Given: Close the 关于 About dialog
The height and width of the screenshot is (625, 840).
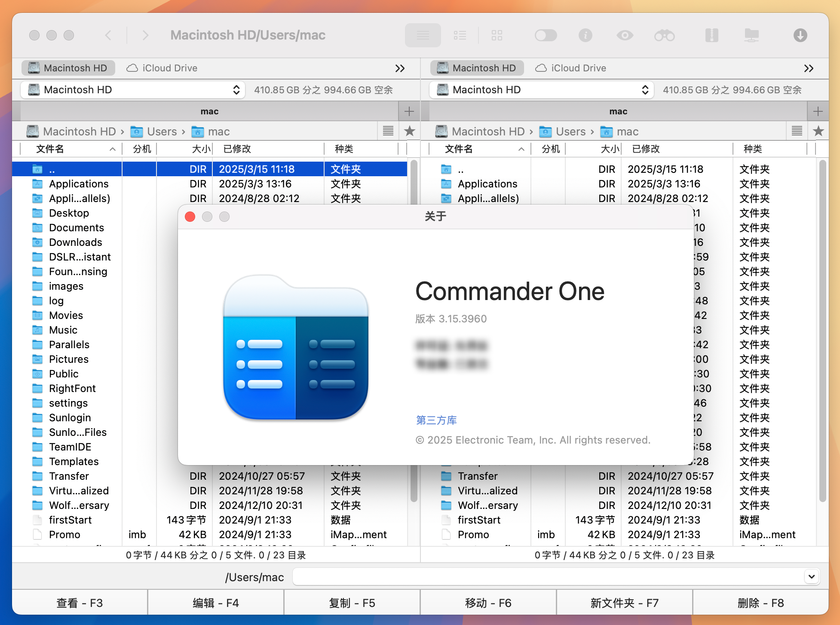Looking at the screenshot, I should click(190, 217).
